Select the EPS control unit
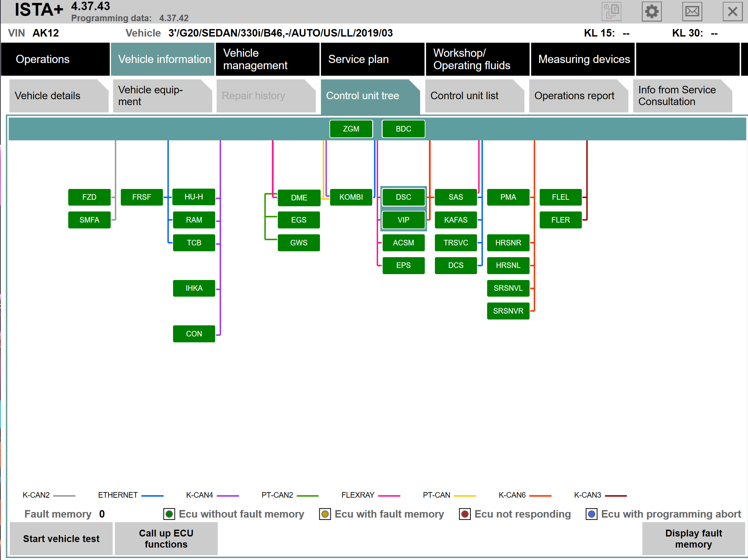748x560 pixels. (x=404, y=265)
